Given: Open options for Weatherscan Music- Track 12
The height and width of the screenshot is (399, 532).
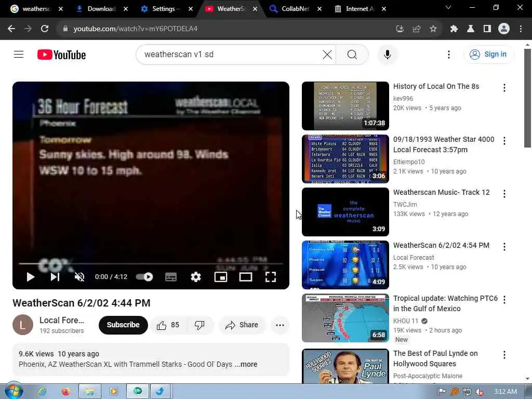Looking at the screenshot, I should pos(504,194).
